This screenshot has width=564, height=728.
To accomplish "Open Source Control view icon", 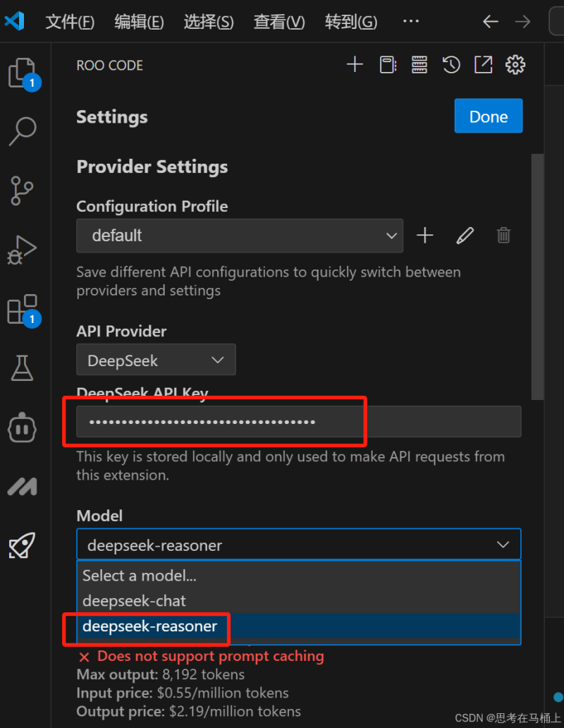I will (22, 190).
